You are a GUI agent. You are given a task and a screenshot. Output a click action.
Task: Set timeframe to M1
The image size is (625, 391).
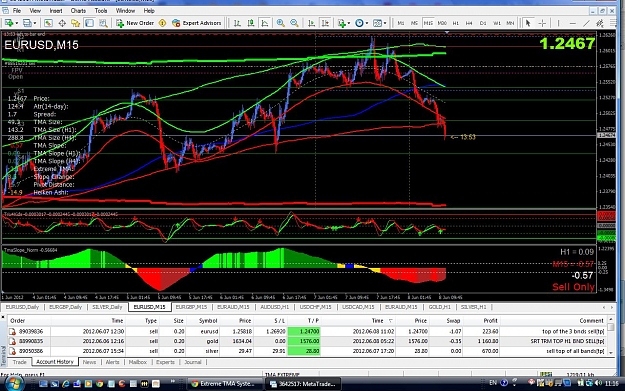tap(401, 23)
